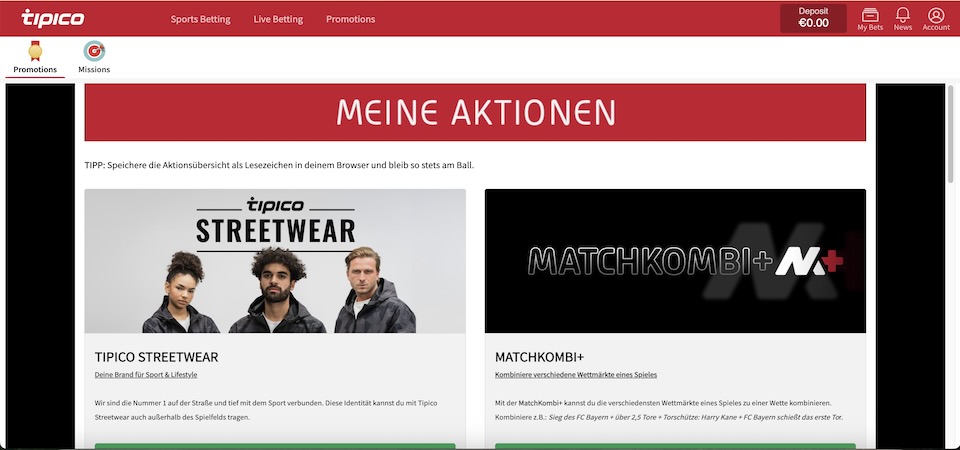The width and height of the screenshot is (960, 450).
Task: Click the MatchKombi+ M+ logo
Action: tap(809, 261)
